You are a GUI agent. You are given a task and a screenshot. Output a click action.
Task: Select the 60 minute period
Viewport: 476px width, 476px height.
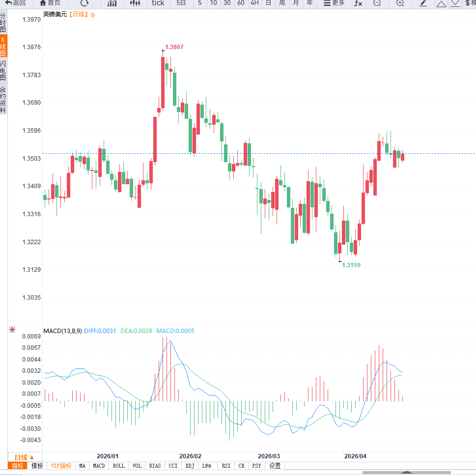[x=241, y=3]
